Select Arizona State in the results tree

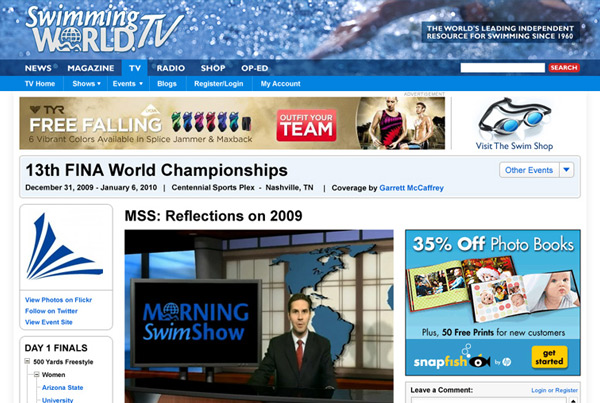(x=62, y=387)
